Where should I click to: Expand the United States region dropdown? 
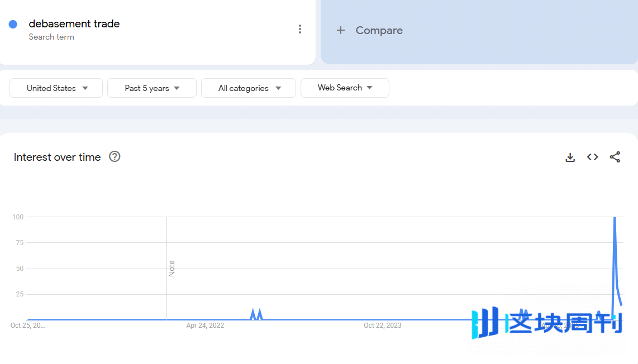click(x=56, y=88)
